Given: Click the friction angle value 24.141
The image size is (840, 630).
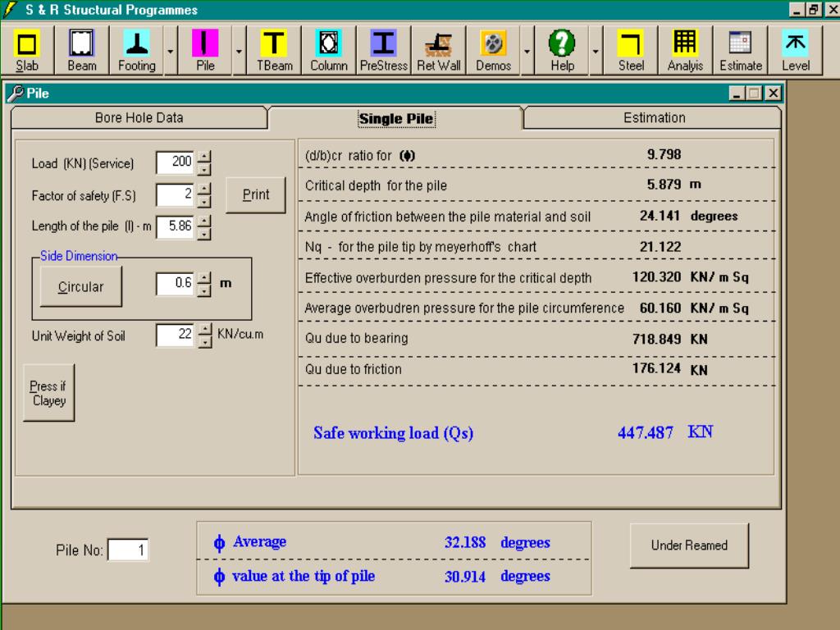Looking at the screenshot, I should pos(660,216).
